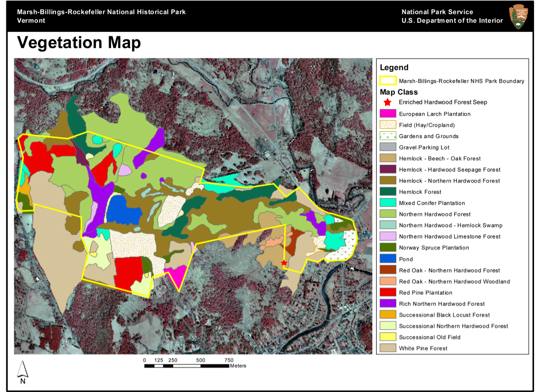Click the north arrow compass symbol
Screen dimensions: 537x392
[x=23, y=372]
